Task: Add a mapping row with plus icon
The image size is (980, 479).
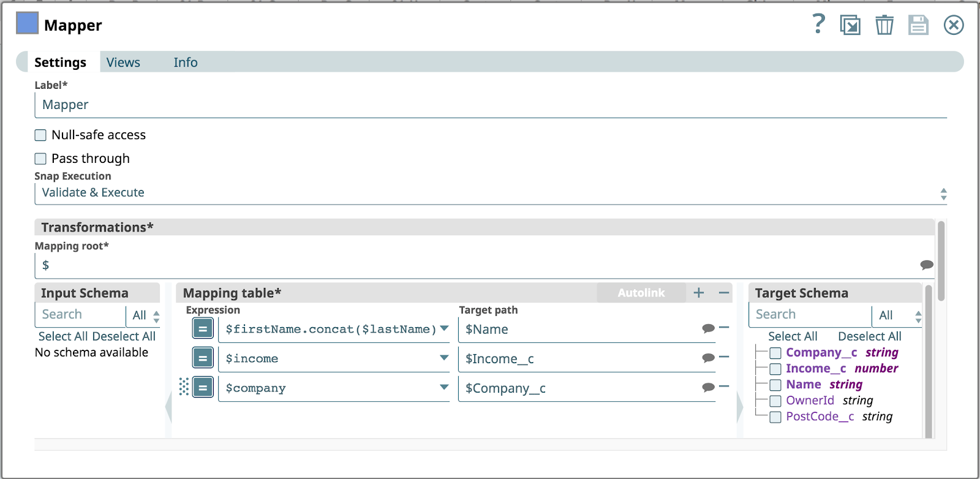Action: click(699, 293)
